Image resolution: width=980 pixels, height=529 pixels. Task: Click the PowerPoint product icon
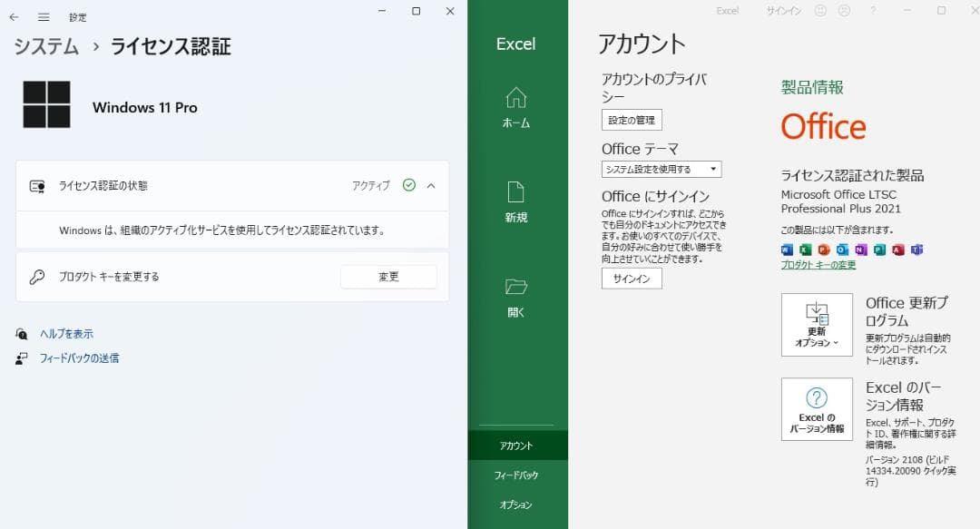pos(824,250)
